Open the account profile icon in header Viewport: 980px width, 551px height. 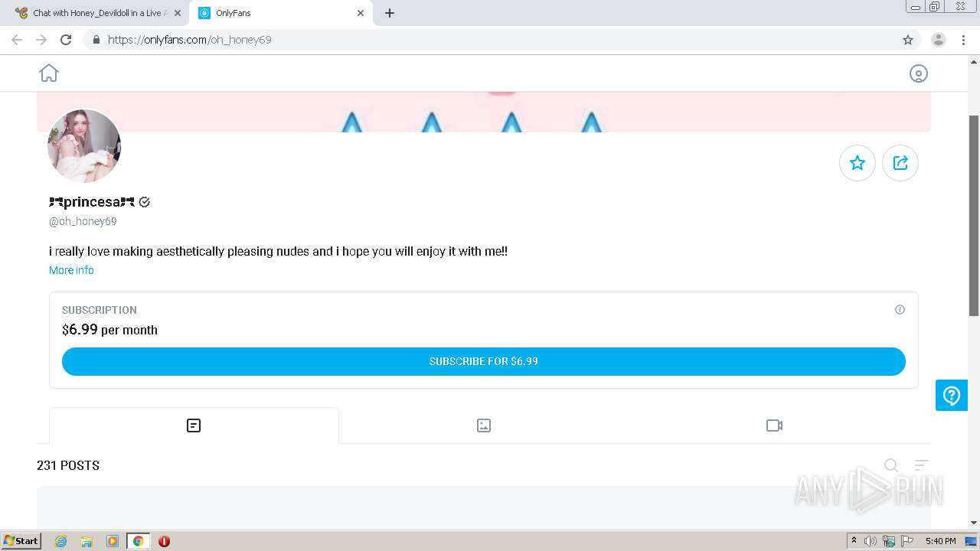[x=918, y=73]
